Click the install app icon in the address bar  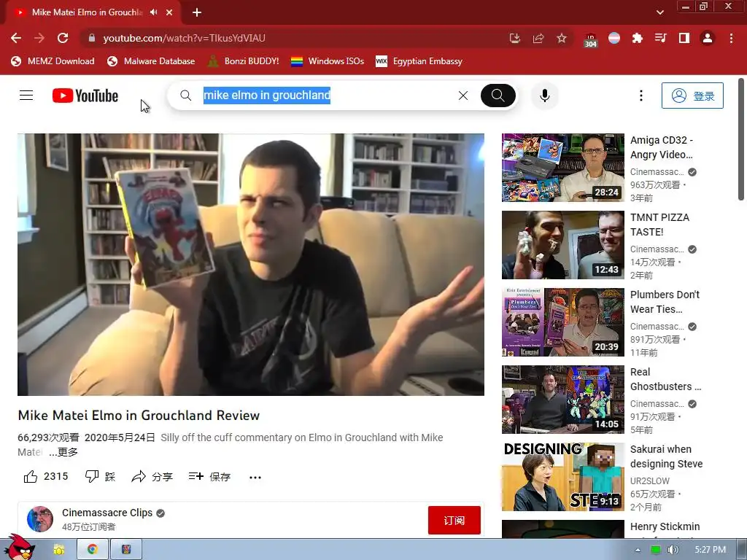point(514,38)
